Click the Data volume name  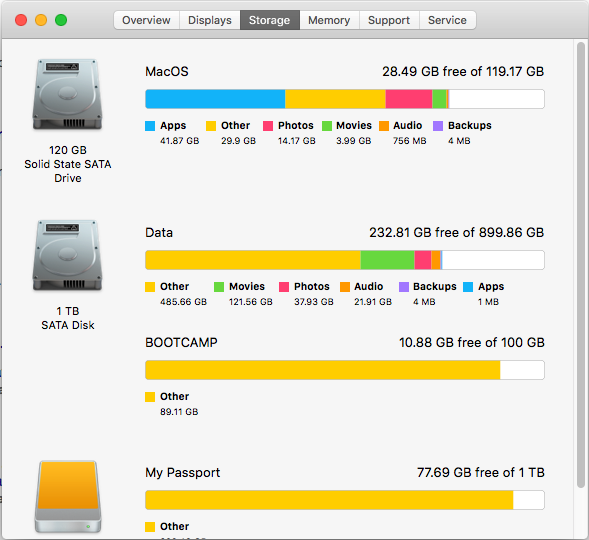point(159,232)
